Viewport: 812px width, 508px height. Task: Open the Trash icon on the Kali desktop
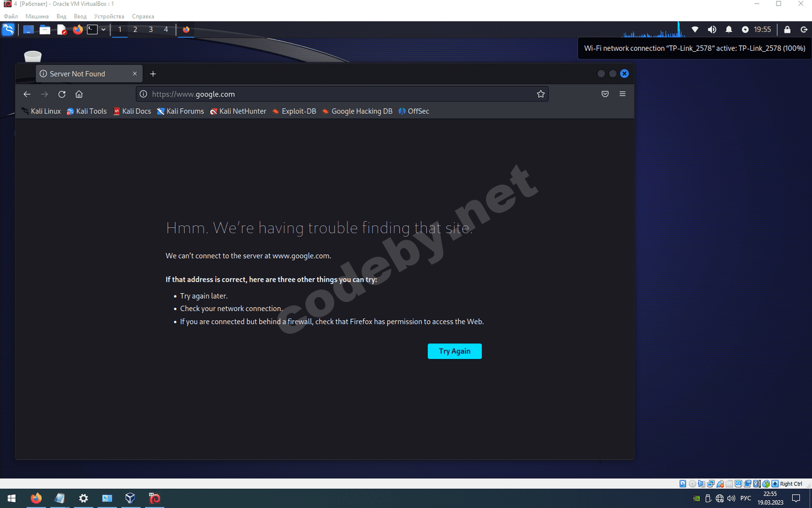click(x=33, y=56)
